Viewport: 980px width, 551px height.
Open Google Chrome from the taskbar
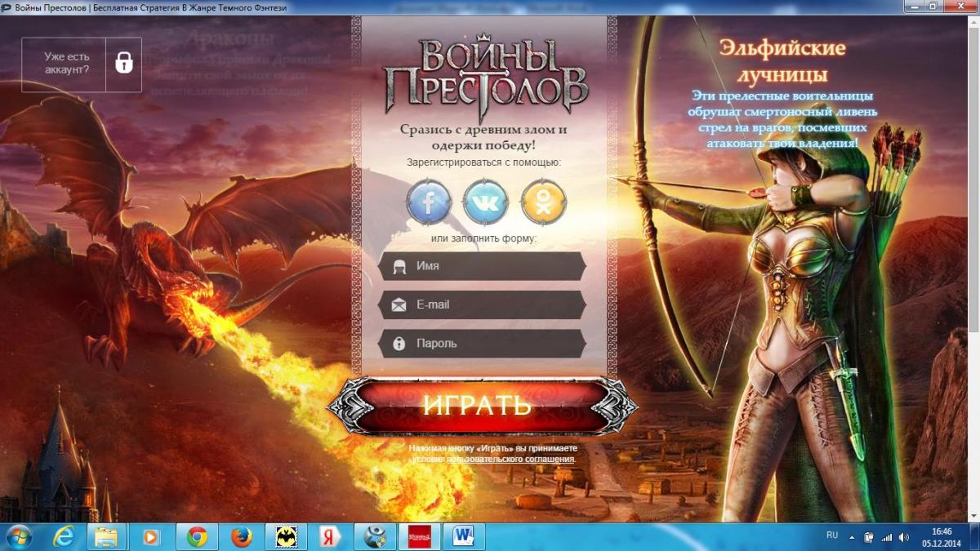(197, 536)
